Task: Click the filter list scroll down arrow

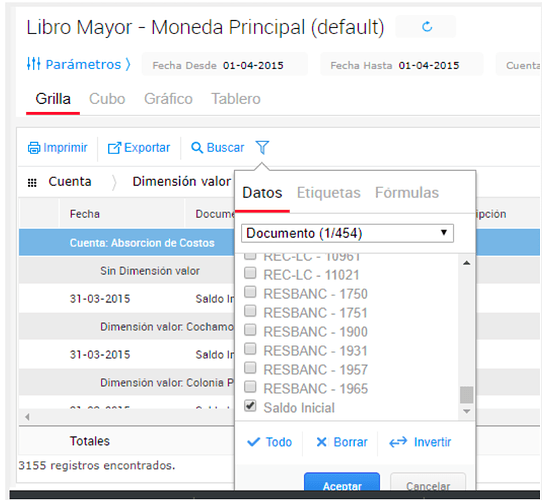Action: coord(466,411)
